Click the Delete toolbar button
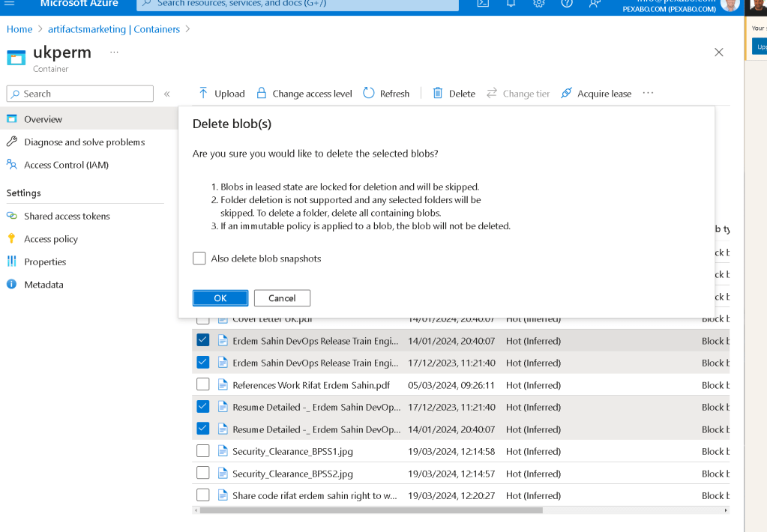767x532 pixels. (x=454, y=94)
